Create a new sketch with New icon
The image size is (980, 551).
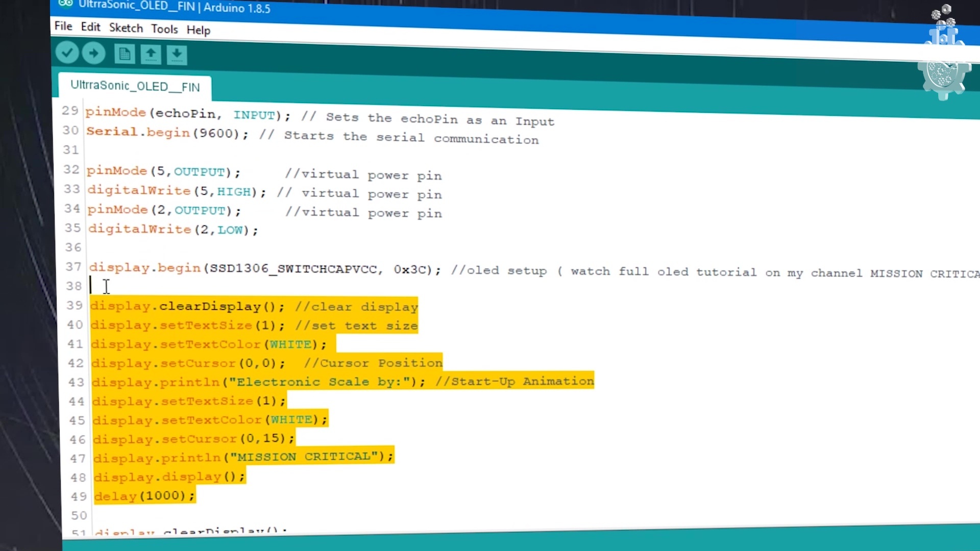click(125, 54)
